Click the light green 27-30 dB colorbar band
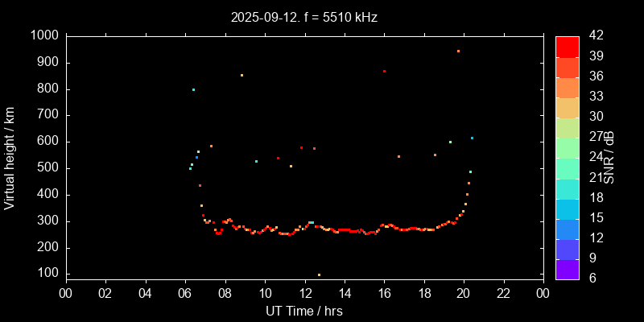Image resolution: width=644 pixels, height=322 pixels. point(567,127)
